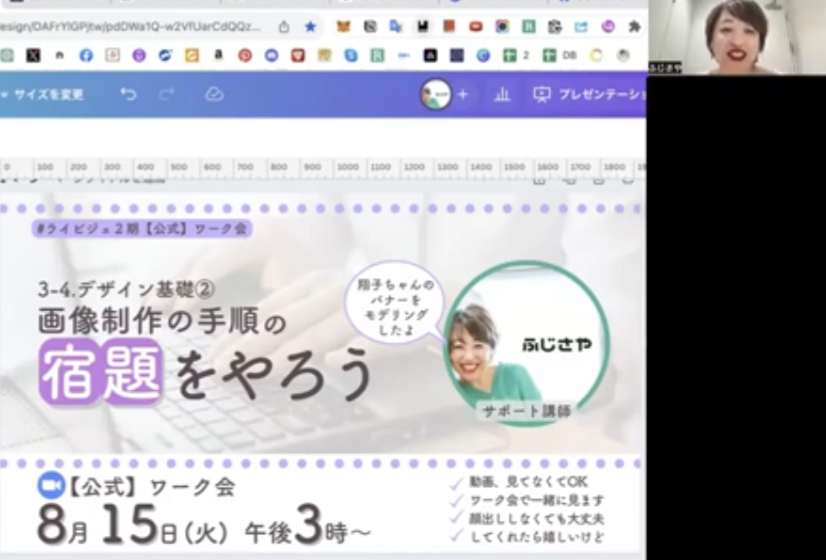Click the プレゼンテーション present button
Screen dimensions: 826x560
pyautogui.click(x=590, y=94)
